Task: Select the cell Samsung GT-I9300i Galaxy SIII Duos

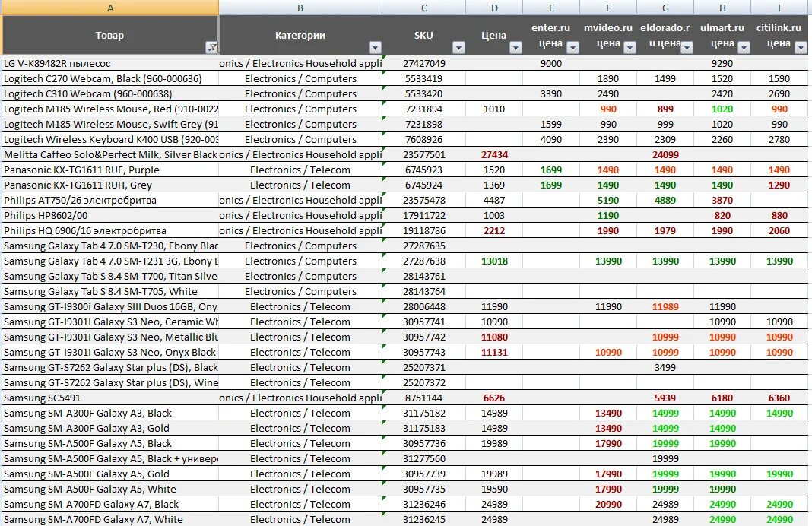Action: (110, 306)
